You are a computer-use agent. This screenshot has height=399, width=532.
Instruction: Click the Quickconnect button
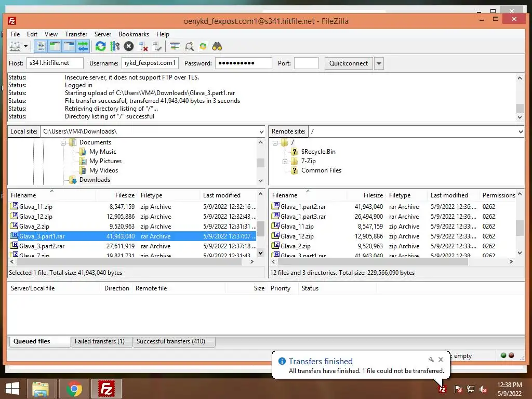(x=349, y=63)
